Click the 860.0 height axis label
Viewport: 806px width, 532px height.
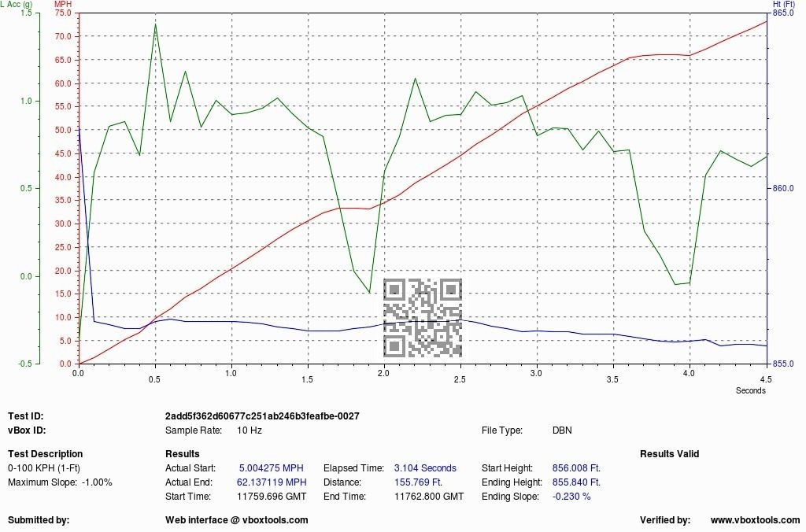point(783,188)
